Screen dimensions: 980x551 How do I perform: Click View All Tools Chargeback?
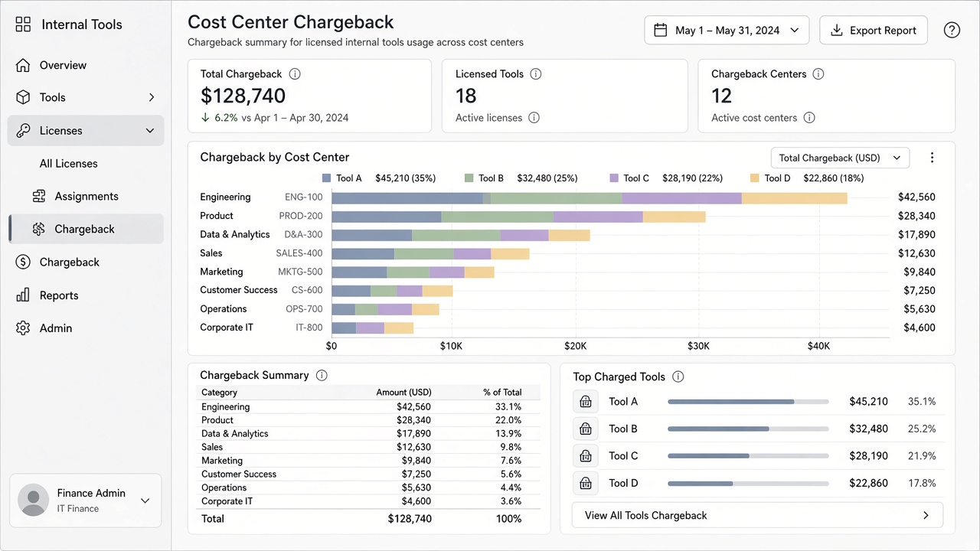(757, 515)
